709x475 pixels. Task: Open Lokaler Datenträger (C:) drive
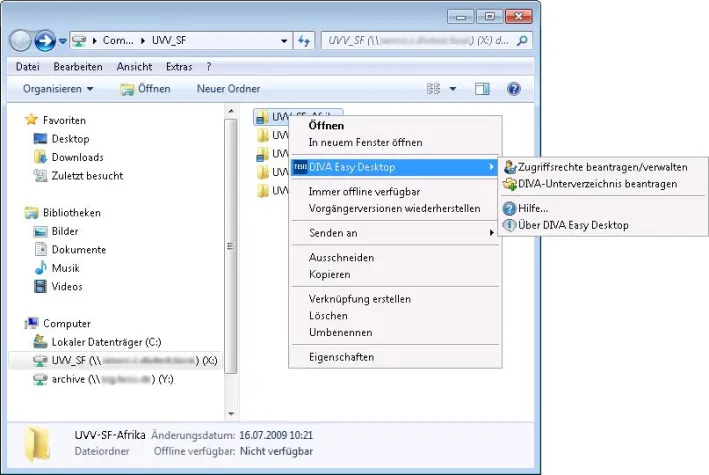(x=98, y=342)
